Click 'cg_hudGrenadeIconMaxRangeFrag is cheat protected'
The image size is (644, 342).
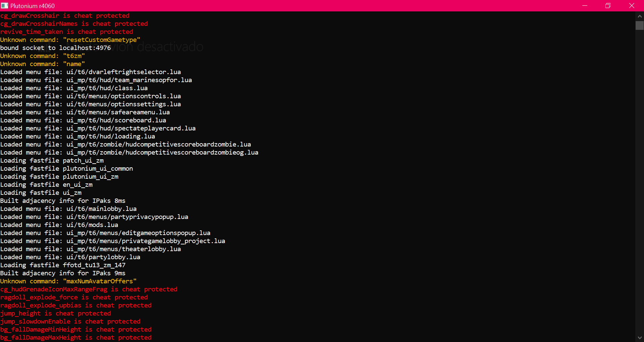pos(89,289)
